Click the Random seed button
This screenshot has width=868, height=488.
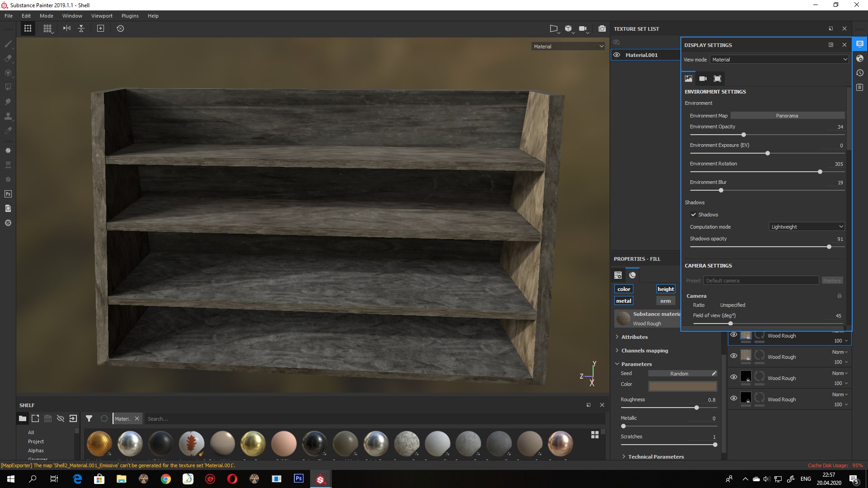tap(679, 374)
